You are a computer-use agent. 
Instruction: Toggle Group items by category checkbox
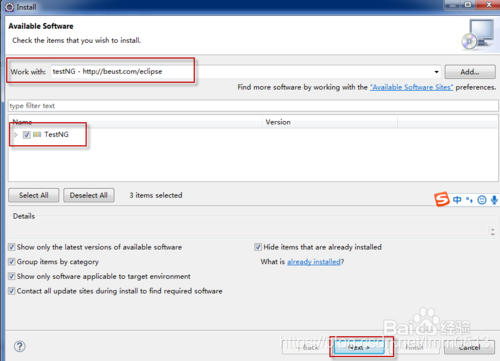click(x=12, y=262)
